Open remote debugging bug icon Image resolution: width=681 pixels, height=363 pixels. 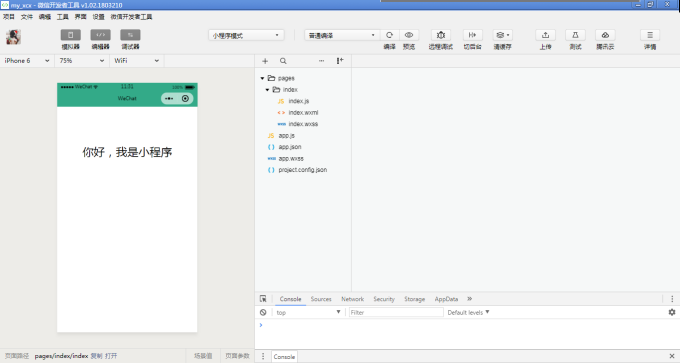coord(441,35)
